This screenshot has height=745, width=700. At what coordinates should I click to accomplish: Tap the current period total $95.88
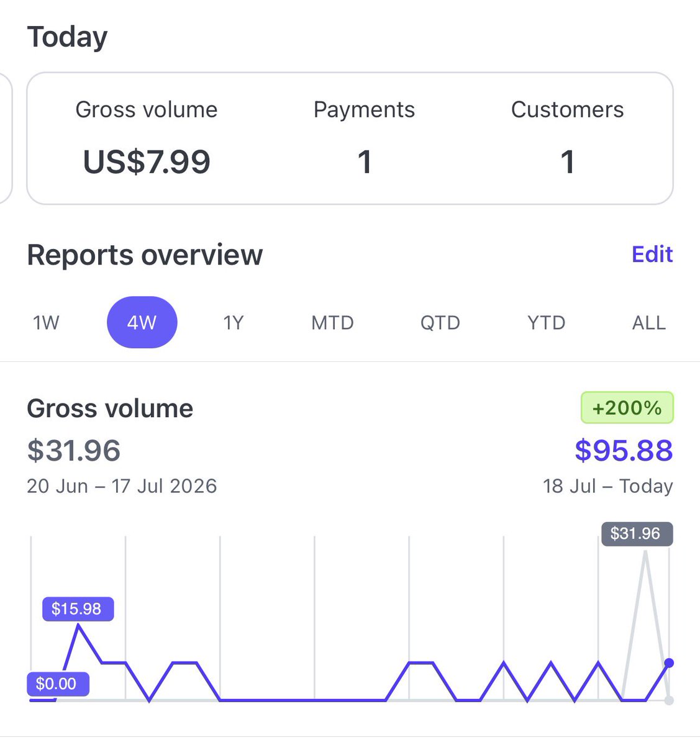624,450
